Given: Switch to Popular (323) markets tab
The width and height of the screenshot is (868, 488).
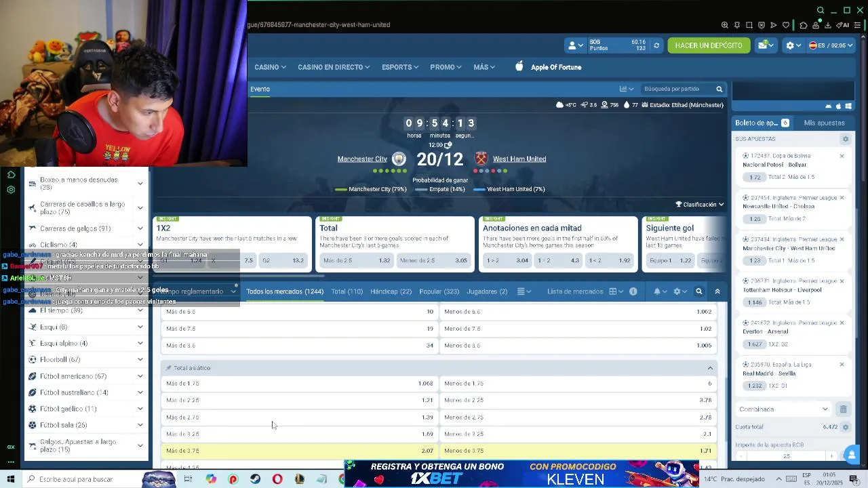Looking at the screenshot, I should 439,291.
